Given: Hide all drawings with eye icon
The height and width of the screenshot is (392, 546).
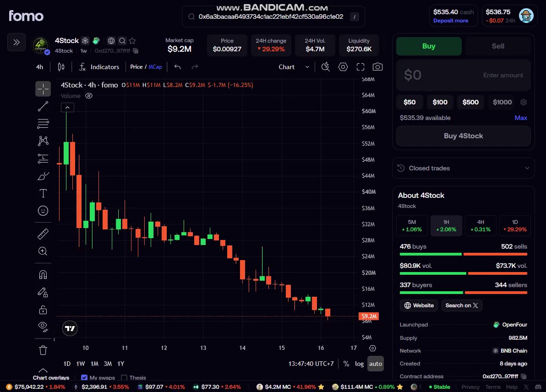Looking at the screenshot, I should point(43,326).
